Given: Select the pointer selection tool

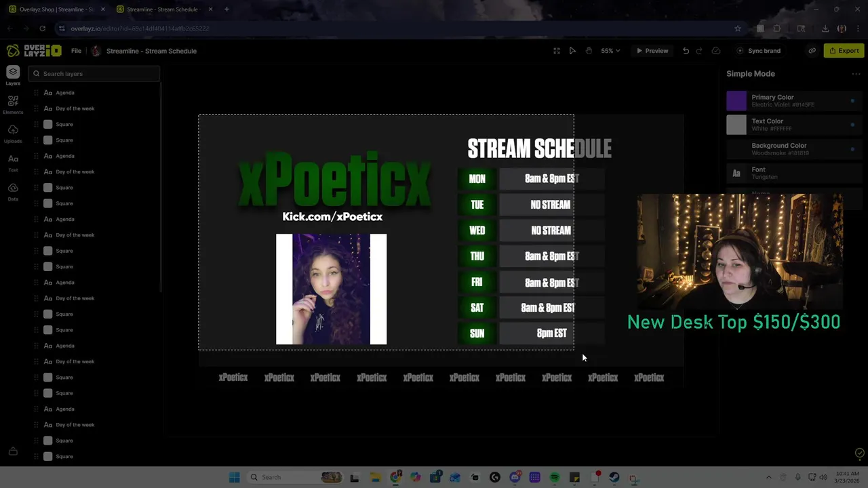Looking at the screenshot, I should [572, 51].
